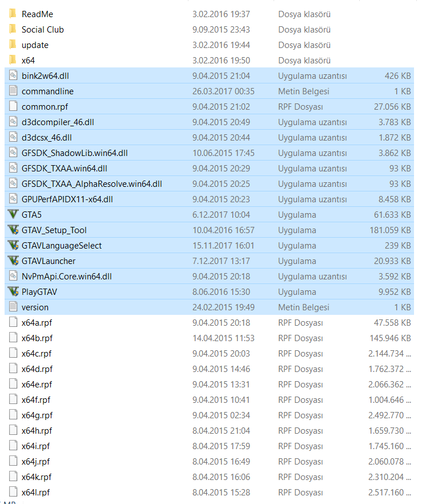This screenshot has height=504, width=422.
Task: Click date 8.06.2016 15:30 of PlayGTAV
Action: [x=221, y=292]
